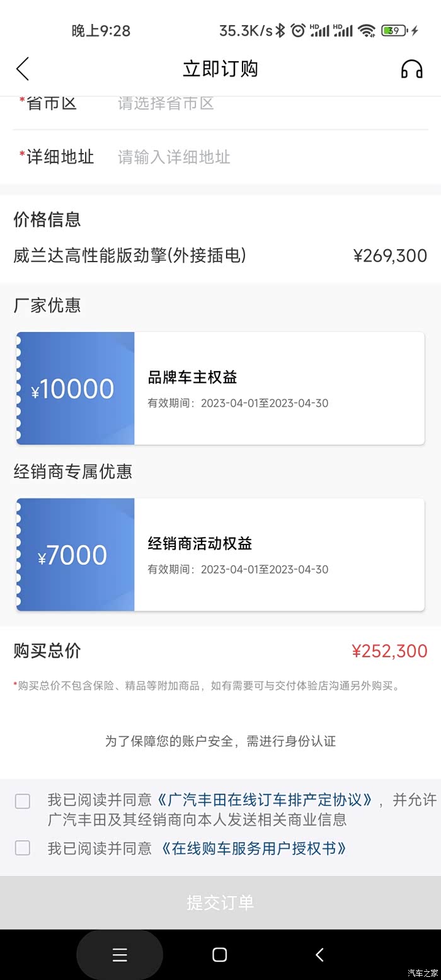441x980 pixels.
Task: Select the ¥10000 品牌车主权益 coupon
Action: point(220,388)
